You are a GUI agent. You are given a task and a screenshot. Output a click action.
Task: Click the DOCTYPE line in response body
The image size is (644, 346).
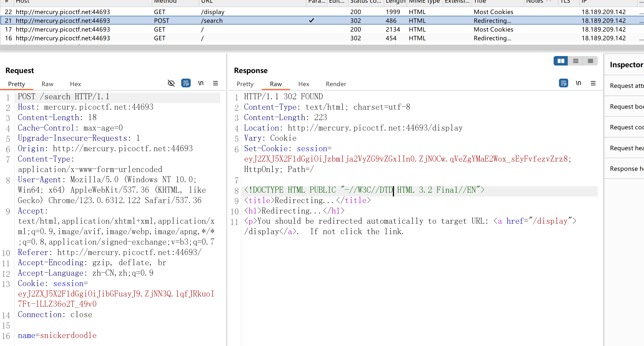(x=364, y=190)
